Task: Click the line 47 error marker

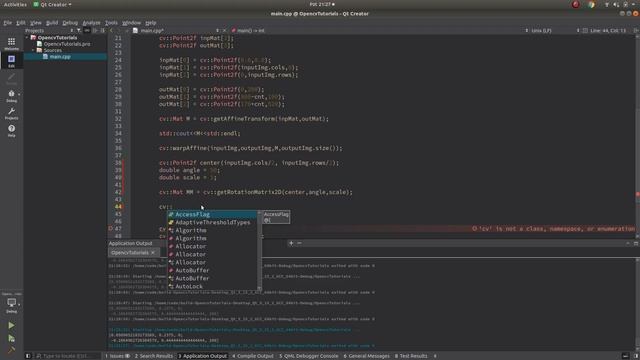Action: (110, 229)
